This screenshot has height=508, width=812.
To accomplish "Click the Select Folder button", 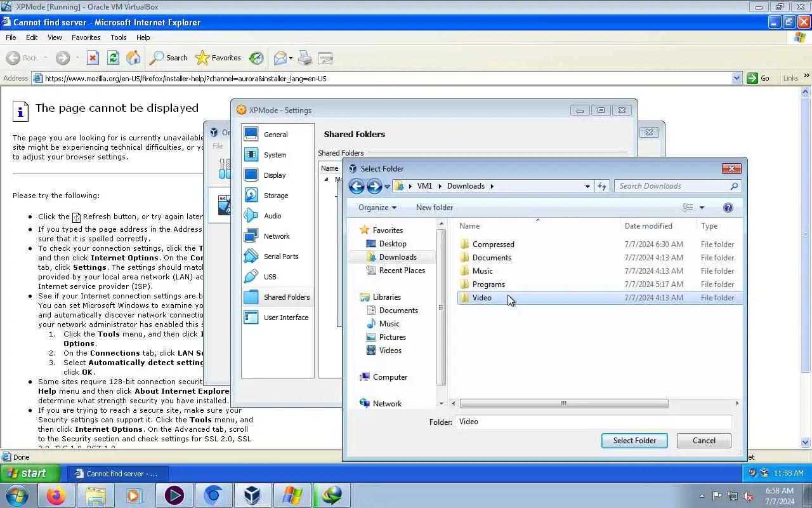I will (x=634, y=441).
